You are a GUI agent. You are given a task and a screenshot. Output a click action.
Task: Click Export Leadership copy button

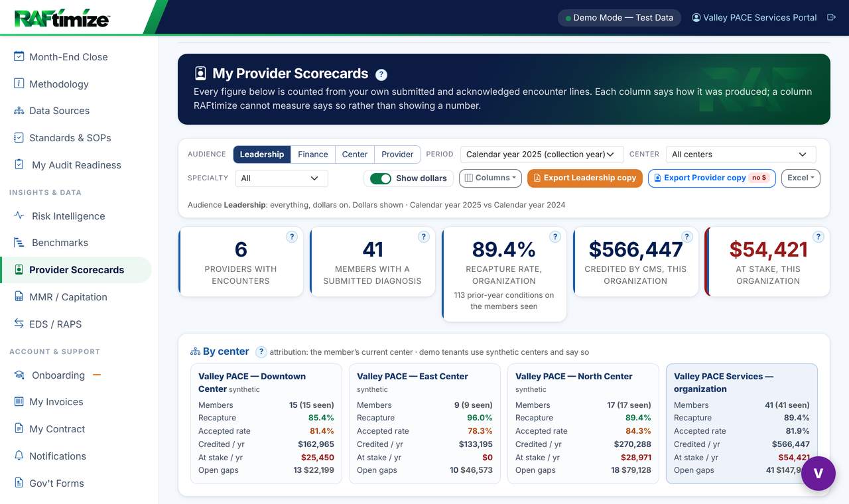(x=585, y=178)
